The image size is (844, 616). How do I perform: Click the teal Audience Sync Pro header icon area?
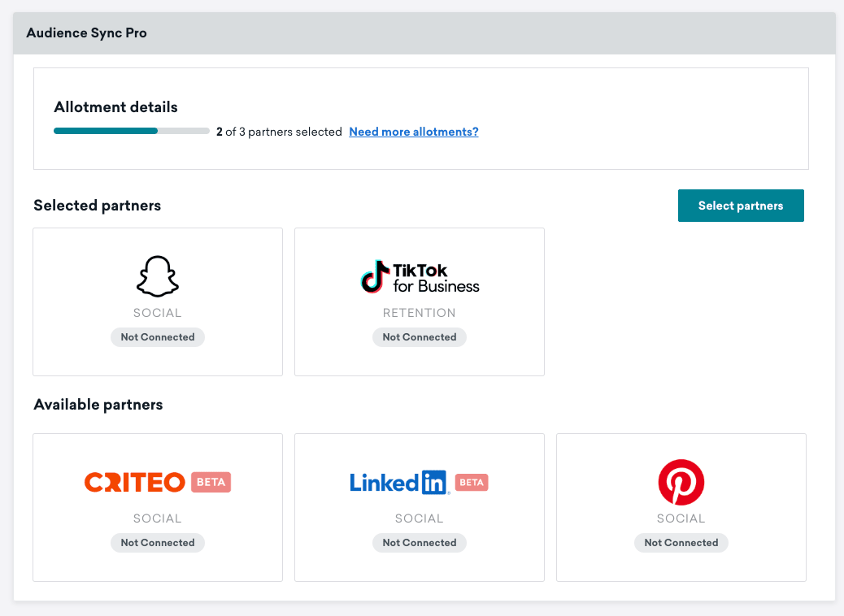86,33
